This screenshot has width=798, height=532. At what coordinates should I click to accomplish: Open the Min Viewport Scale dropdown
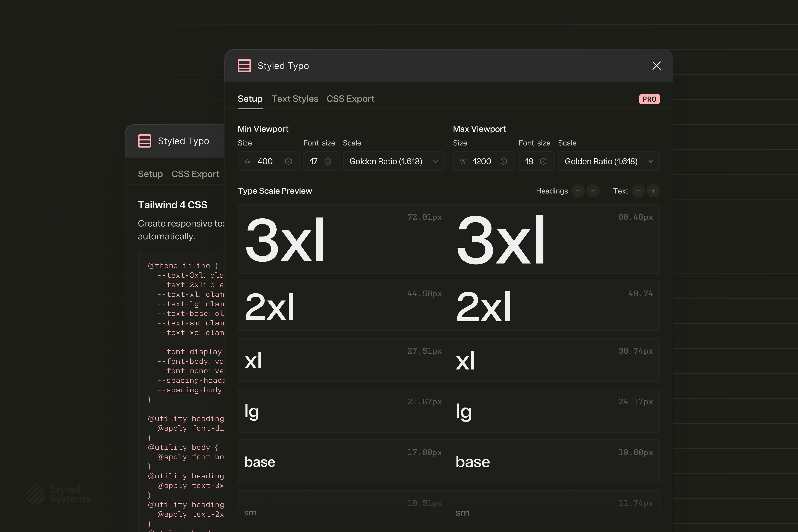pyautogui.click(x=394, y=161)
